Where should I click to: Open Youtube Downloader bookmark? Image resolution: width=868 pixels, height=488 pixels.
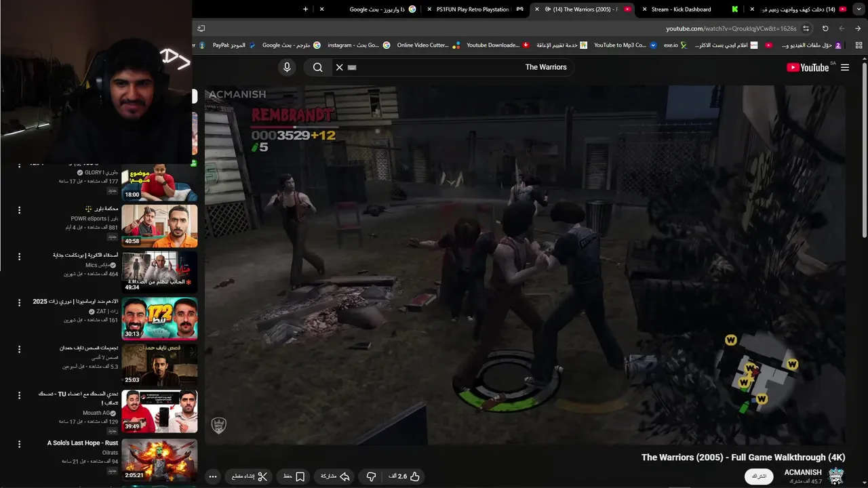click(498, 45)
